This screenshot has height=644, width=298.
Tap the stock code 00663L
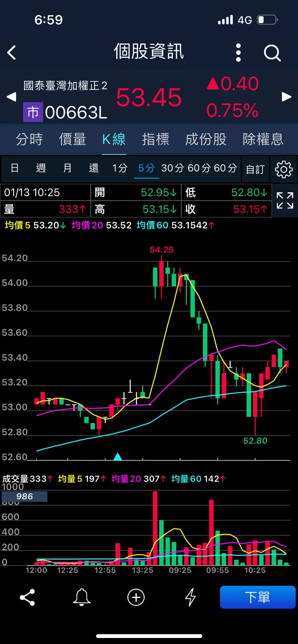(x=76, y=113)
